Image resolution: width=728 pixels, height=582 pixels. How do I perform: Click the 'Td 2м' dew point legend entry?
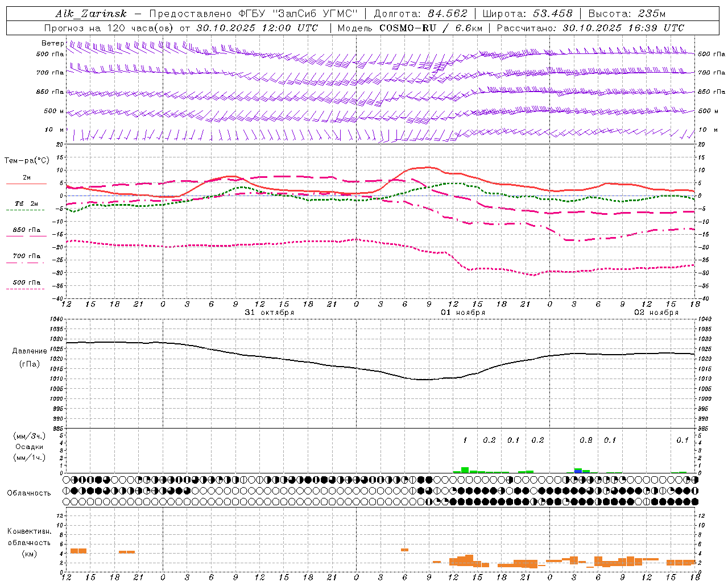27,203
